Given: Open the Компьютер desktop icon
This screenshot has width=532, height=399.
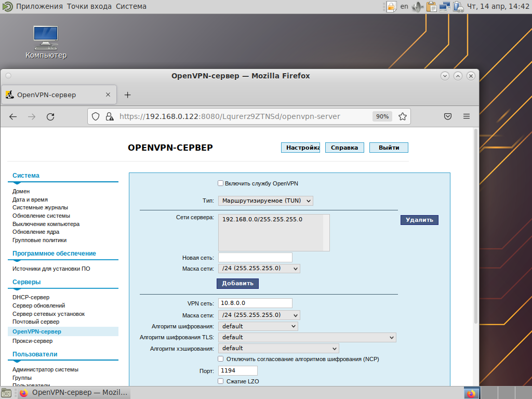Looking at the screenshot, I should [x=46, y=42].
